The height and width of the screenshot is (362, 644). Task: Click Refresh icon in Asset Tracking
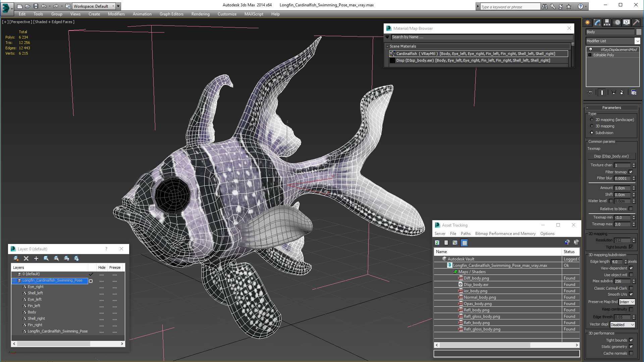click(437, 243)
